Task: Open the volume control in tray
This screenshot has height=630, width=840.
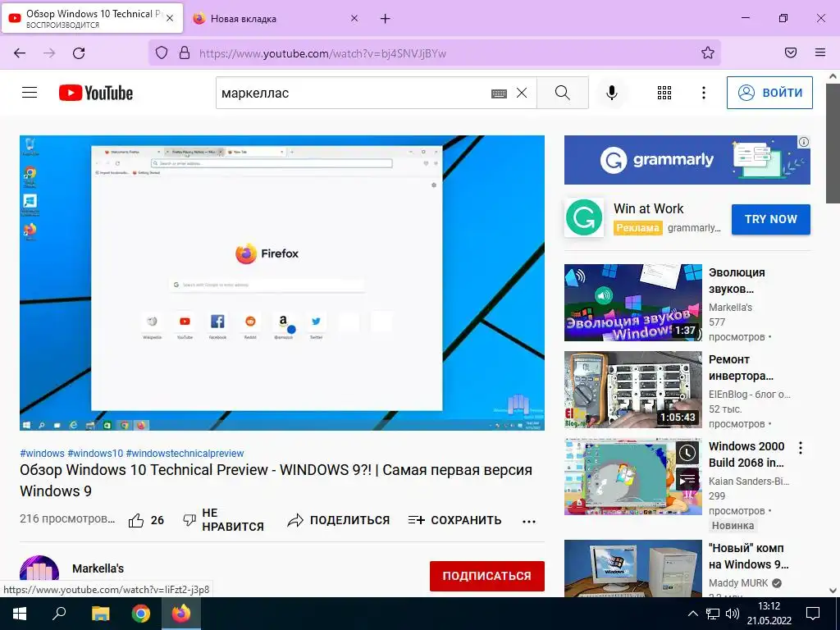Action: click(733, 614)
